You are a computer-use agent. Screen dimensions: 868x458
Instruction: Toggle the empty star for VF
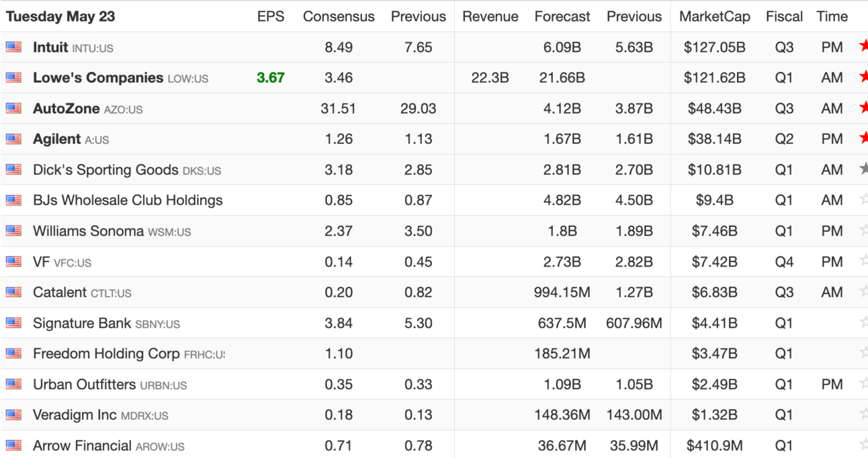pyautogui.click(x=863, y=261)
